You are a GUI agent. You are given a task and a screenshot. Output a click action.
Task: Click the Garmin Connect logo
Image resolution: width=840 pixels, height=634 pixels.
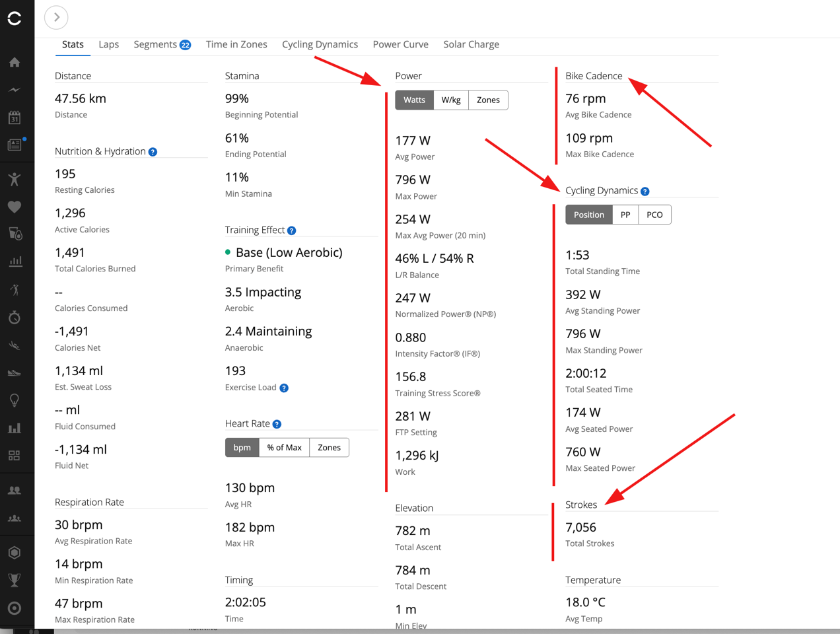[x=15, y=18]
